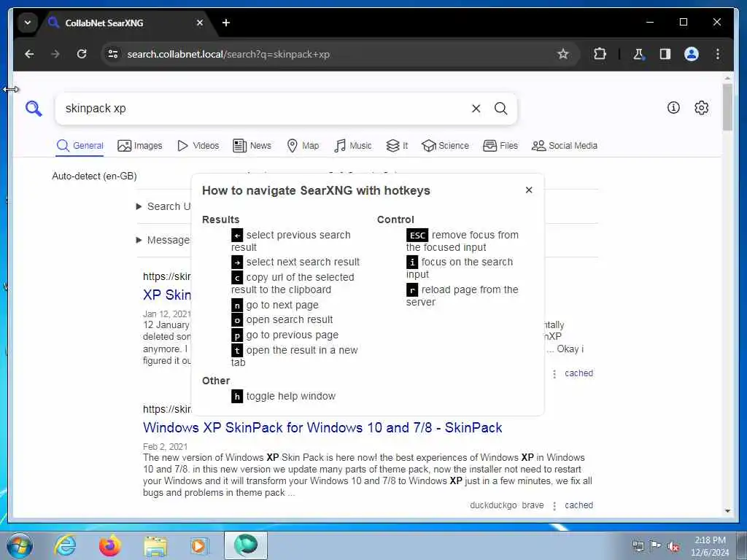The image size is (747, 560).
Task: Open the Map category tab
Action: click(303, 146)
